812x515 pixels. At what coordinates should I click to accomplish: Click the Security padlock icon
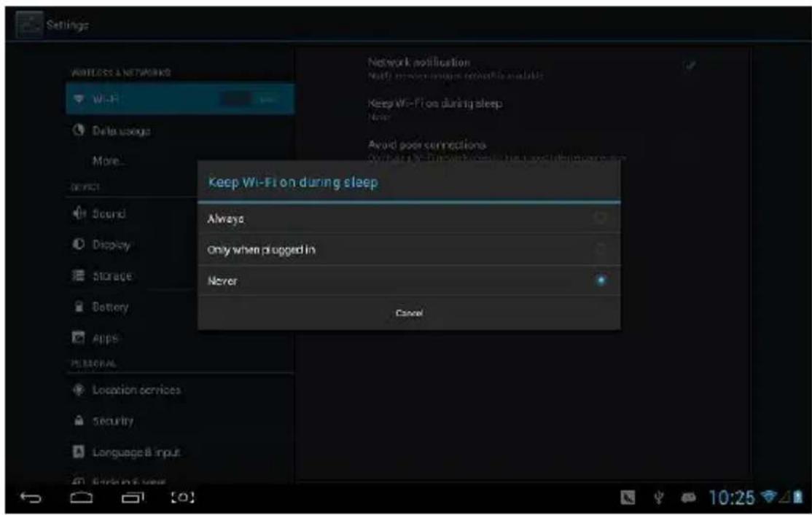(79, 420)
